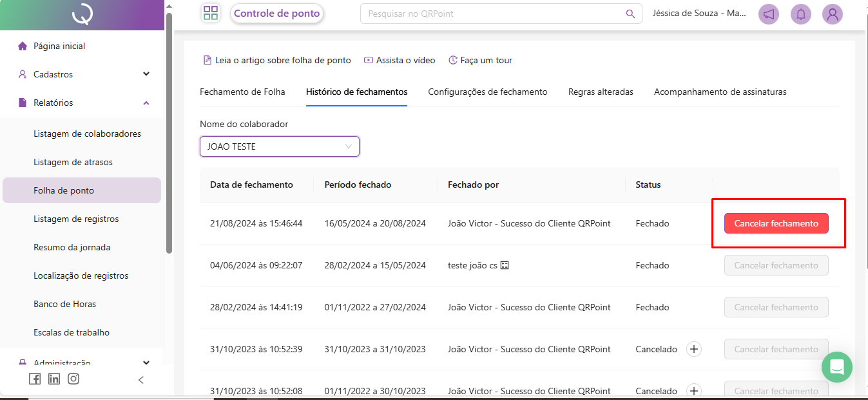
Task: Open the apps grid icon
Action: pos(211,14)
